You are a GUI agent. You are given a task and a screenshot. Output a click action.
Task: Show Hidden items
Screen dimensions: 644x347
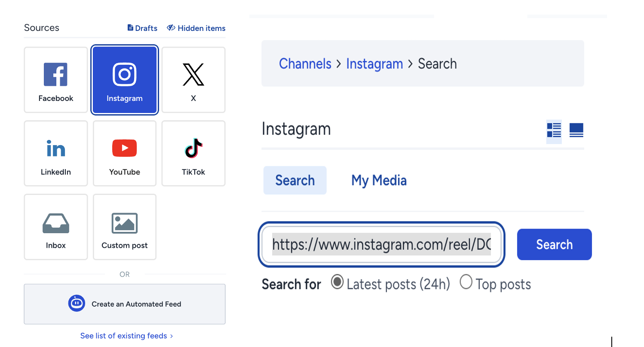196,28
